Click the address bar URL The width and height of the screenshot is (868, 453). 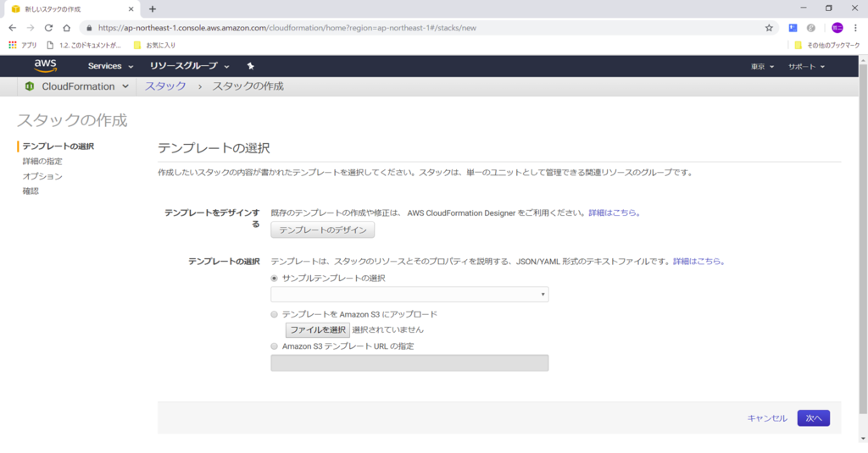coord(287,28)
